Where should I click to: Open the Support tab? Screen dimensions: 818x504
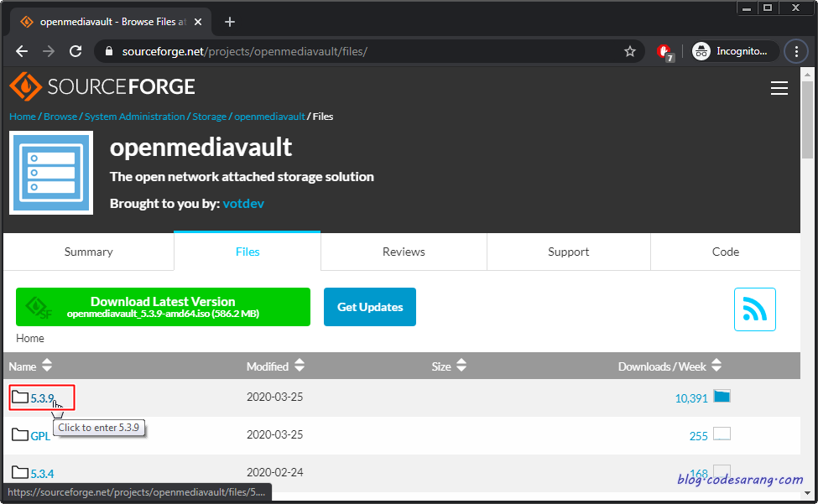pyautogui.click(x=569, y=252)
